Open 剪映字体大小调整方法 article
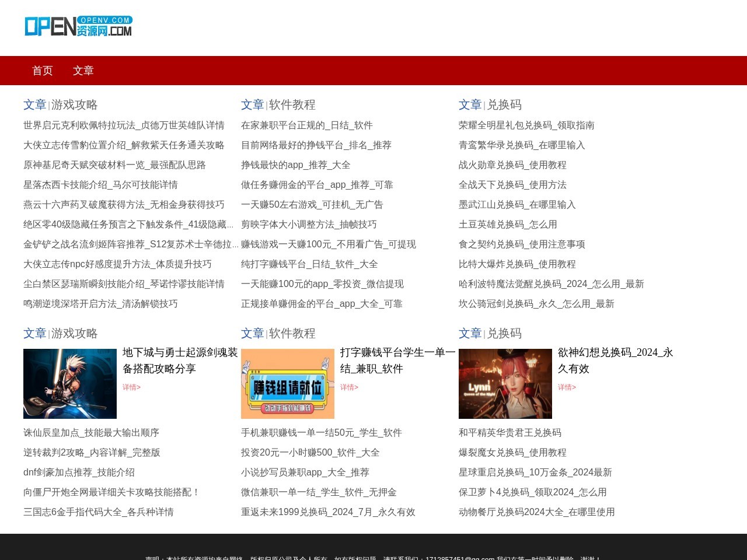 coord(309,225)
